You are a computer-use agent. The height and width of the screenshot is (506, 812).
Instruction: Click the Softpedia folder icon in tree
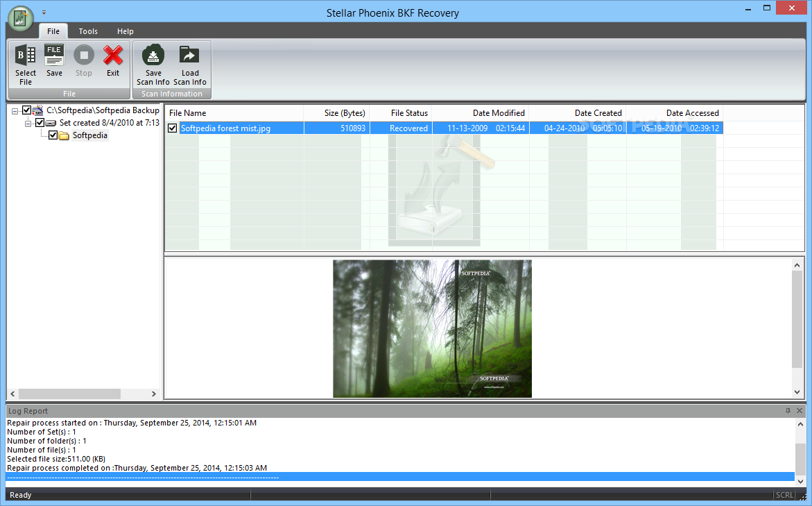[64, 136]
